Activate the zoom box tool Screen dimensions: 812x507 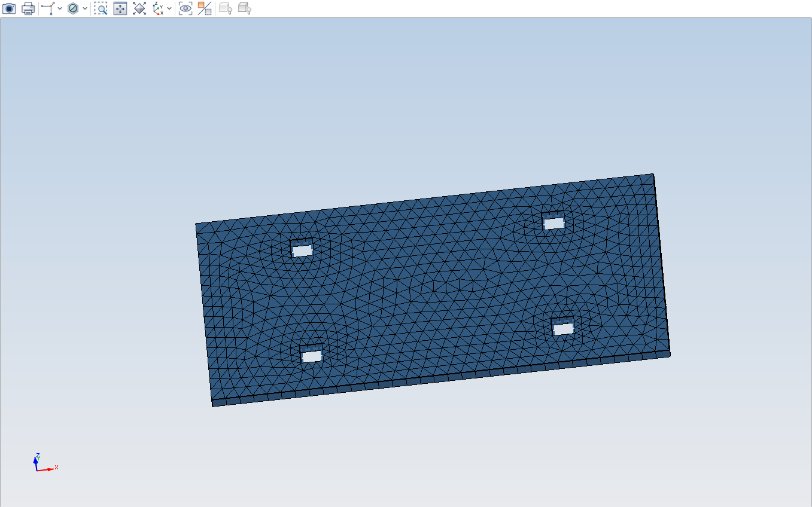(101, 8)
